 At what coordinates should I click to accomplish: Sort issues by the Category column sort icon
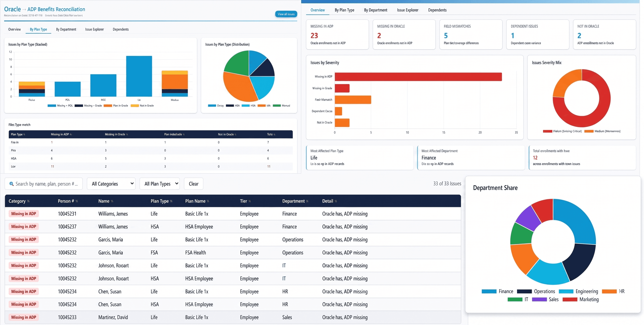(x=28, y=201)
